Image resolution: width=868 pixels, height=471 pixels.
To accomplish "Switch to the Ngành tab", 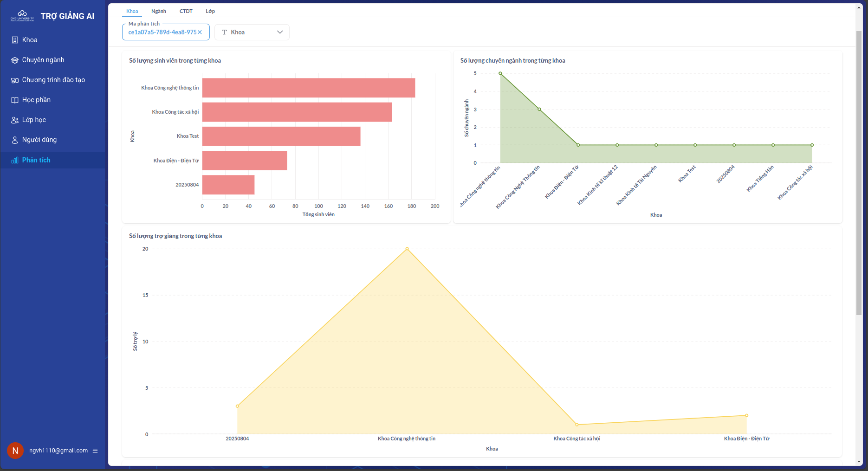I will pos(158,11).
